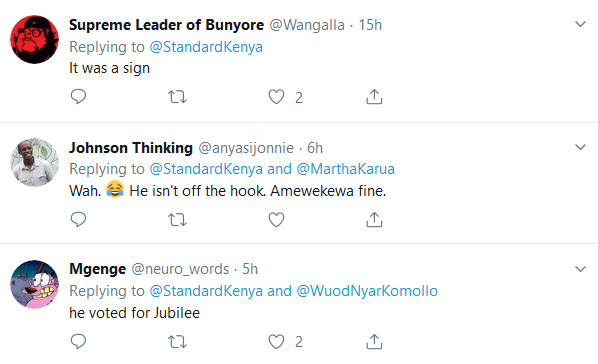
Task: Like "he voted for Jubilee" tweet
Action: 276,341
